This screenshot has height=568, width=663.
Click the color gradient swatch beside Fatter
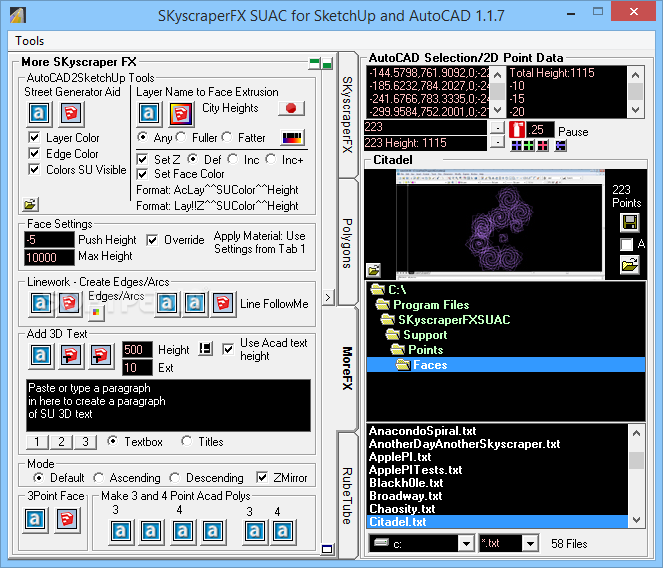point(293,137)
